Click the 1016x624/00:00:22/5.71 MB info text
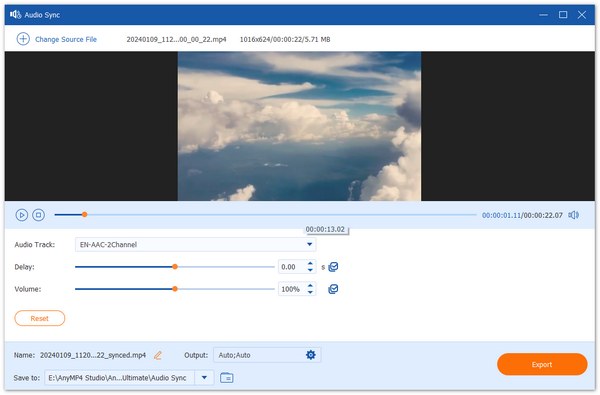The height and width of the screenshot is (395, 600). (x=285, y=39)
